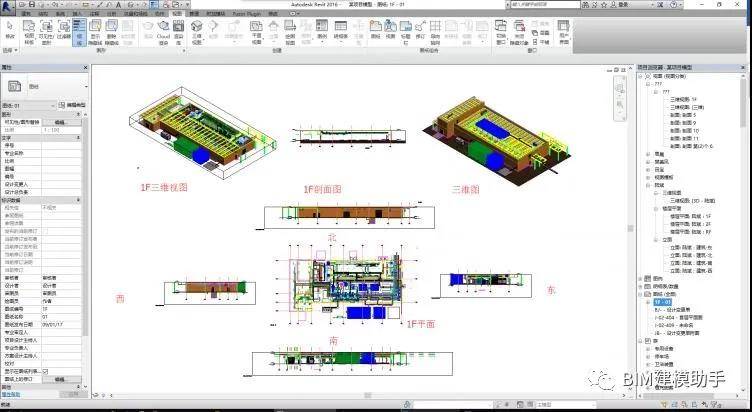Select the Thin Lines ribbon icon
Viewport: 752px width, 412px height.
pos(79,32)
